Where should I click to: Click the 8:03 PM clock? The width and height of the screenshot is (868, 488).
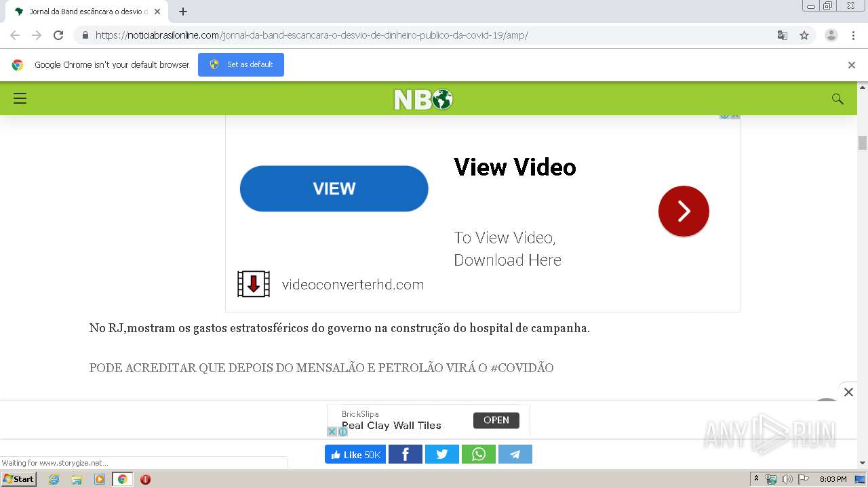point(833,479)
